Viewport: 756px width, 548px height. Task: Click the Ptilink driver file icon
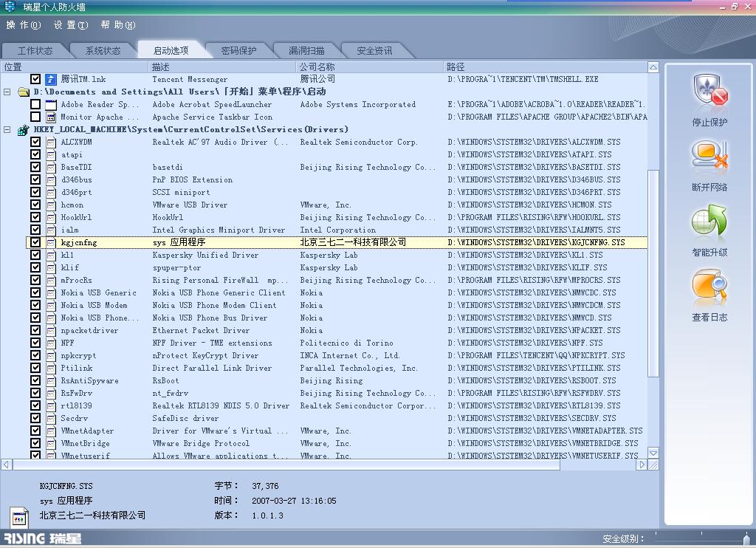click(x=51, y=368)
